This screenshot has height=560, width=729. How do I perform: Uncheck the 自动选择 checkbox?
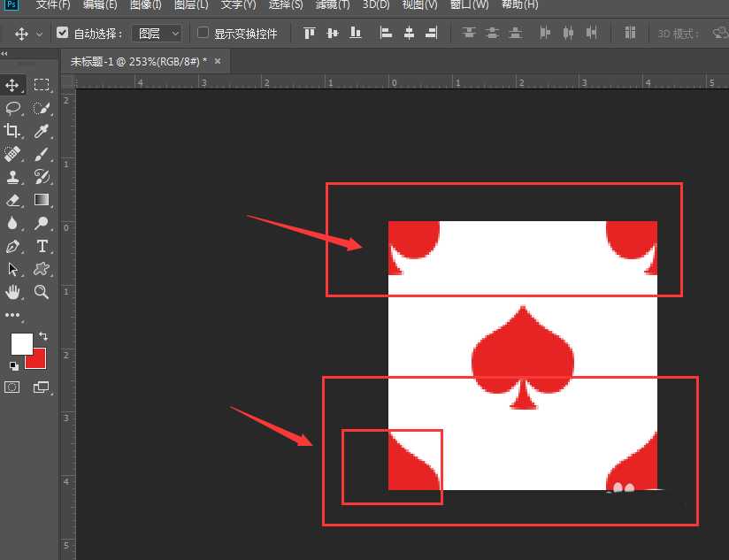point(62,33)
